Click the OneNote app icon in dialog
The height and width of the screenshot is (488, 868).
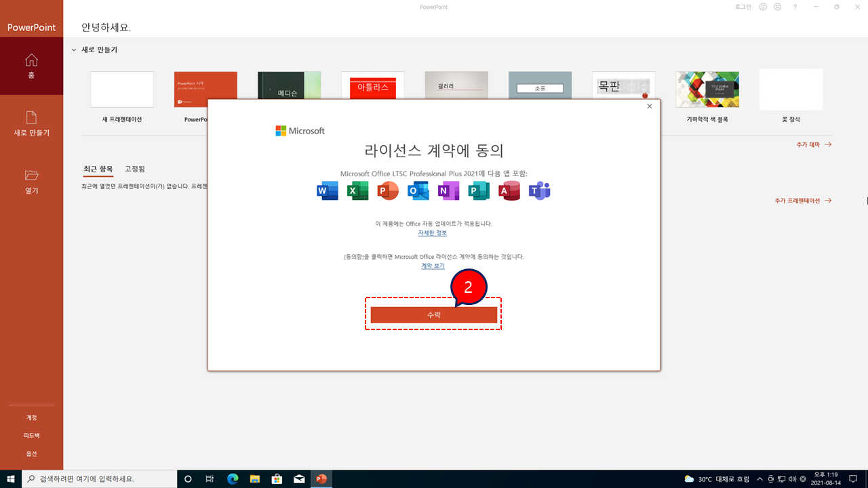448,191
